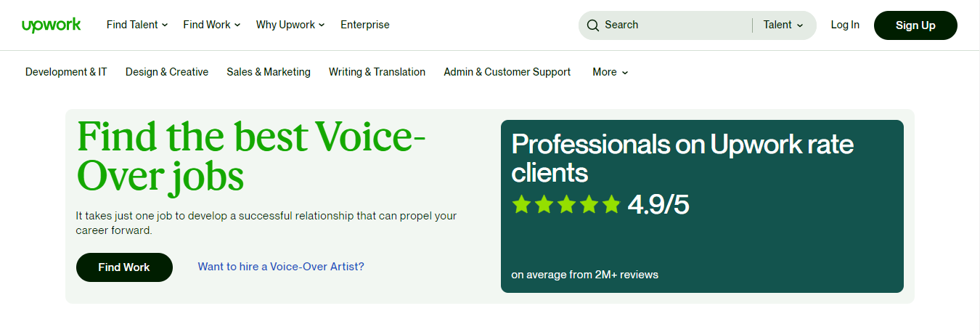This screenshot has width=980, height=335.
Task: Expand the Why Upwork menu
Action: click(290, 25)
